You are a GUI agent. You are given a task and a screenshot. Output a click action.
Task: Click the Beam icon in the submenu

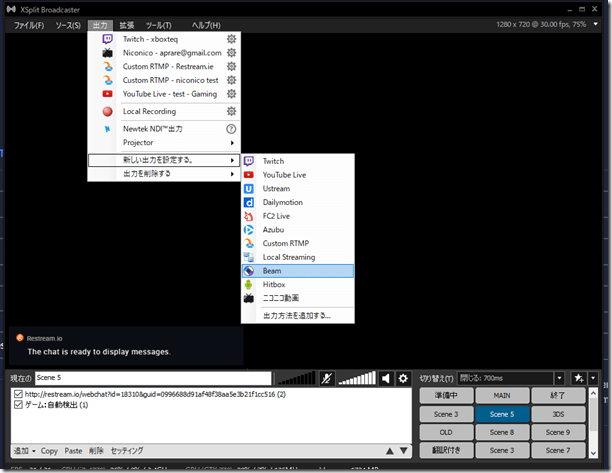pos(249,271)
